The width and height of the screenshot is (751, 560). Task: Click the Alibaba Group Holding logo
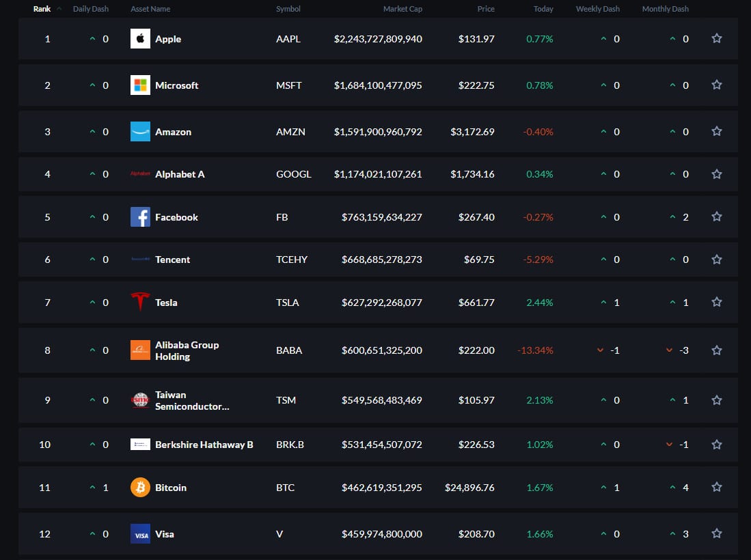(140, 350)
